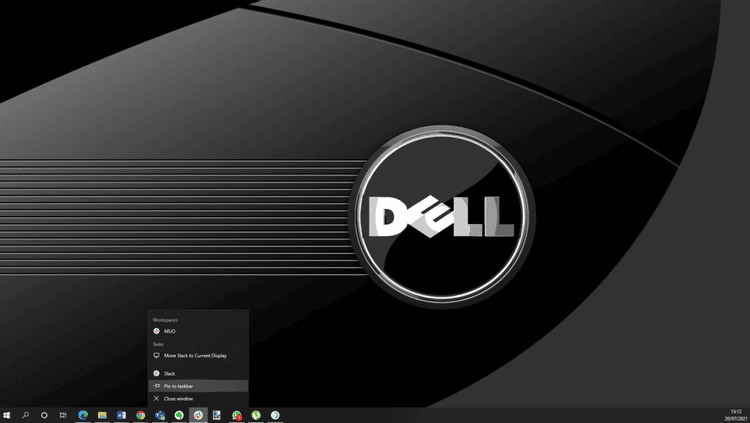Choose Close window in jump list
750x423 pixels.
(x=198, y=399)
